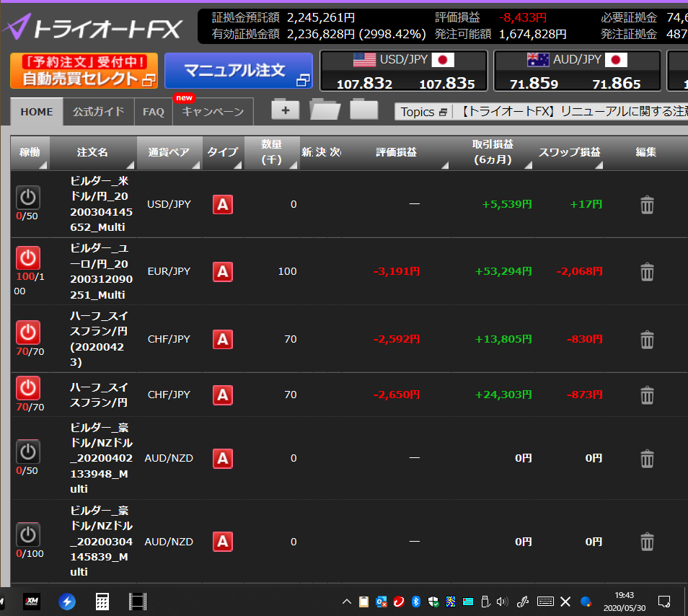Open the 自動売買セレクト button
This screenshot has height=616, width=688.
[84, 71]
